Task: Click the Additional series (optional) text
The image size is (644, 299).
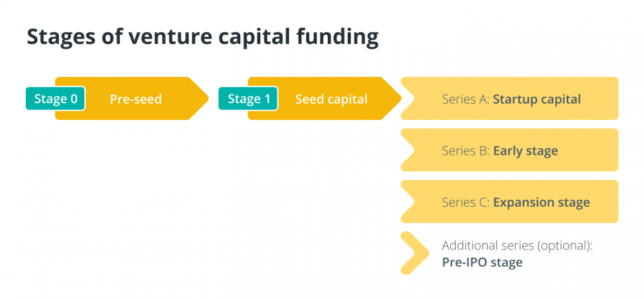Action: pos(518,246)
